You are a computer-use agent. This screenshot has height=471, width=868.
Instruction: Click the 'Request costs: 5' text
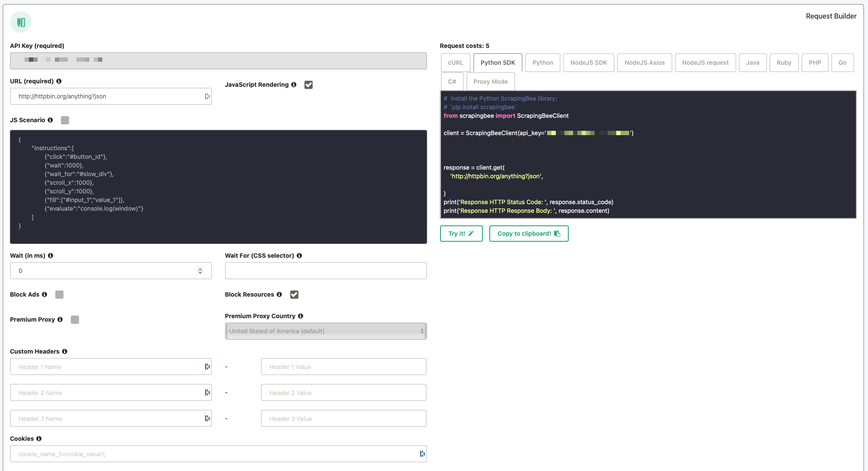pyautogui.click(x=465, y=46)
